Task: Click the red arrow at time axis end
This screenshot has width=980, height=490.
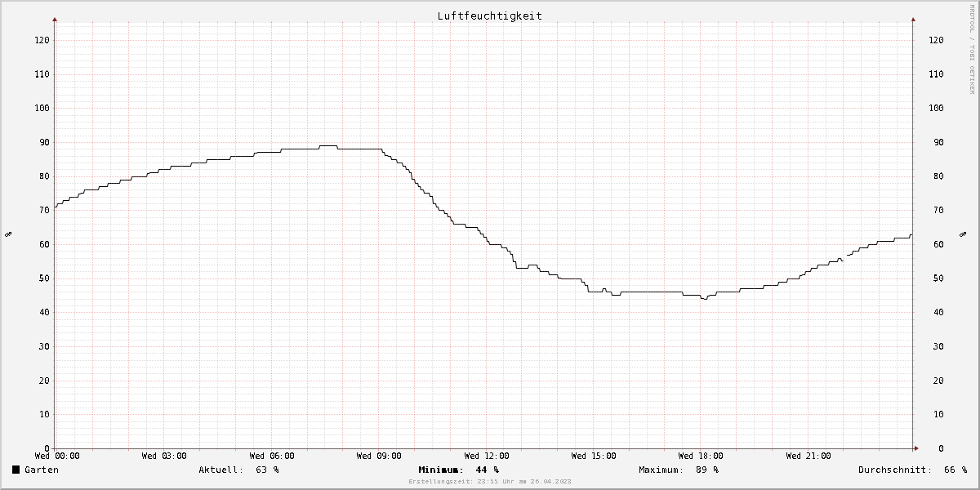Action: pyautogui.click(x=915, y=448)
